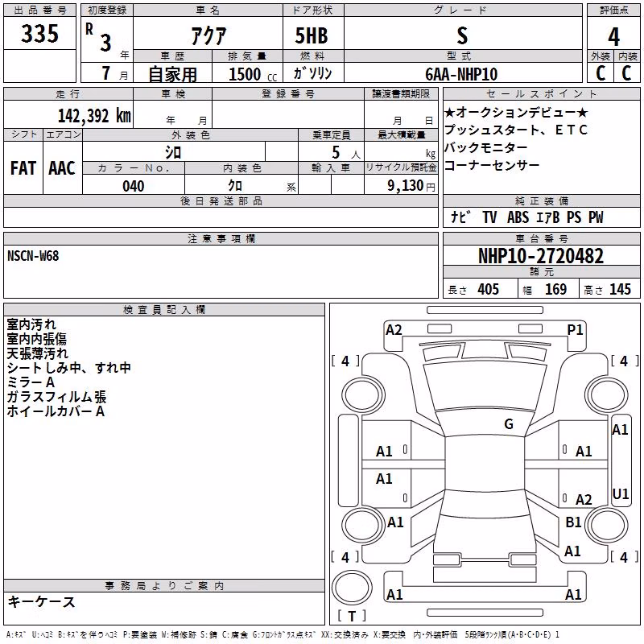Click the シートしみ中、すれ中 note
This screenshot has height=644, width=644.
[x=68, y=368]
